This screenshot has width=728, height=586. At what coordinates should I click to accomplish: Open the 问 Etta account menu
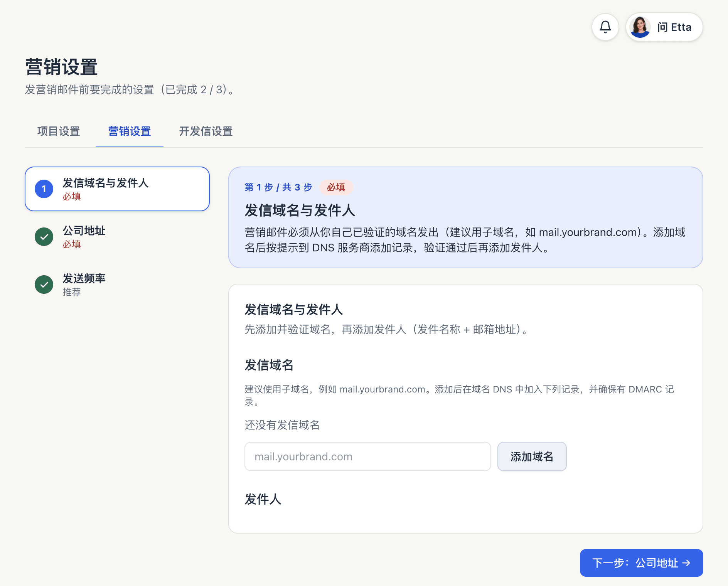pyautogui.click(x=664, y=27)
